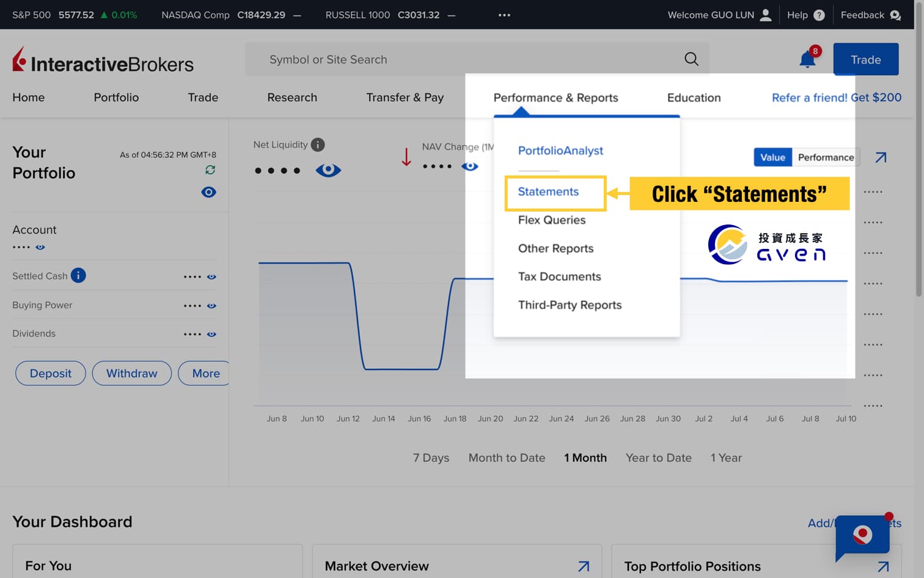924x578 pixels.
Task: Click the InteractiveBrokers logo
Action: point(103,60)
